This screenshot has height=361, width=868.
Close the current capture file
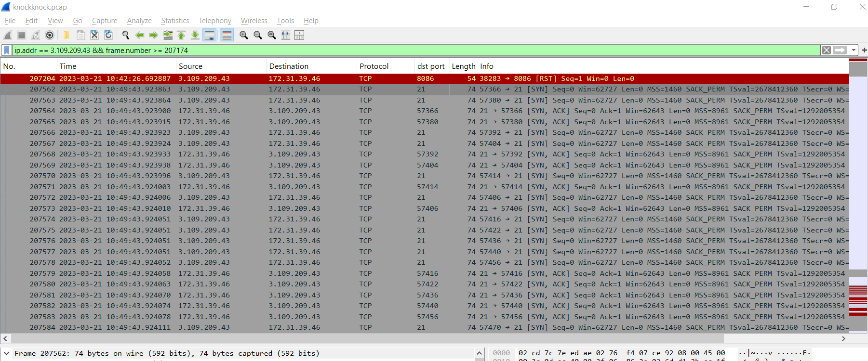(94, 35)
